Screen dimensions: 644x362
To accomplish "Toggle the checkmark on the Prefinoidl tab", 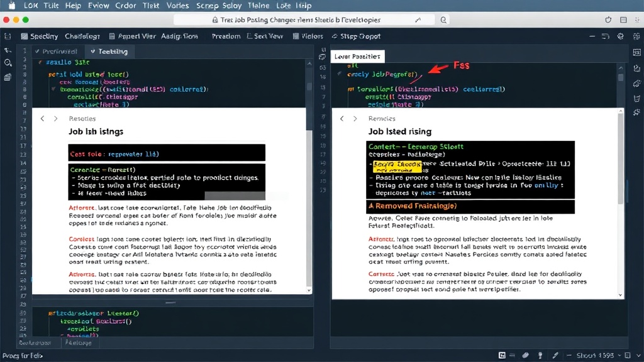I will pyautogui.click(x=37, y=52).
